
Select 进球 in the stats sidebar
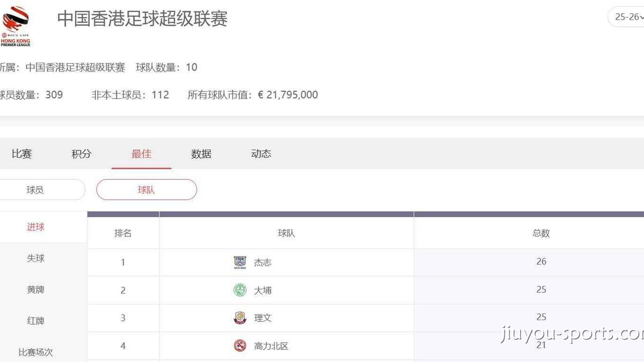click(x=35, y=227)
